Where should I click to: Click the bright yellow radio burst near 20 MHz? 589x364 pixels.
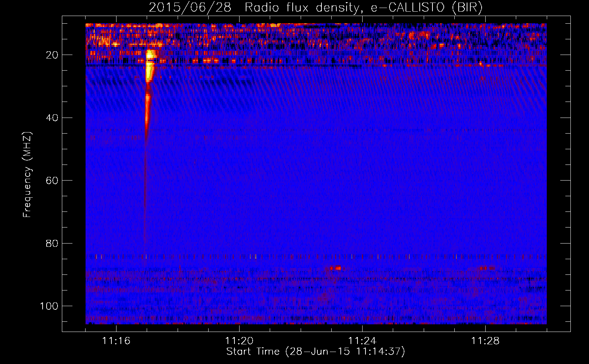click(x=150, y=66)
